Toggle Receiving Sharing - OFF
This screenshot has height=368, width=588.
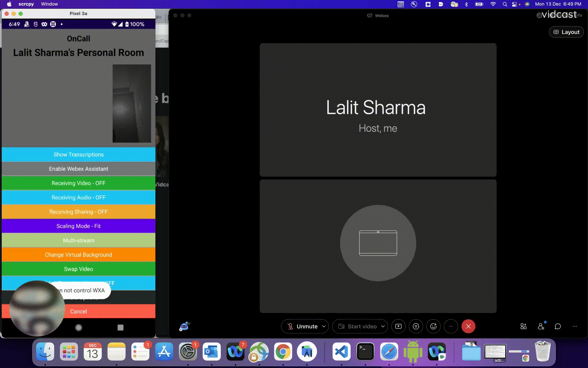point(78,212)
